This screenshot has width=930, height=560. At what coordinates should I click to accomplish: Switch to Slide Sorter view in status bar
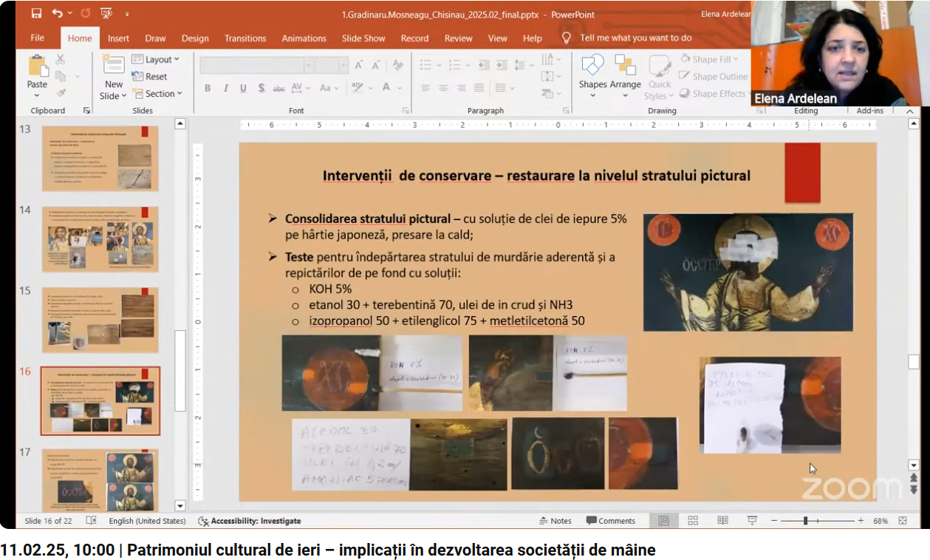(693, 520)
